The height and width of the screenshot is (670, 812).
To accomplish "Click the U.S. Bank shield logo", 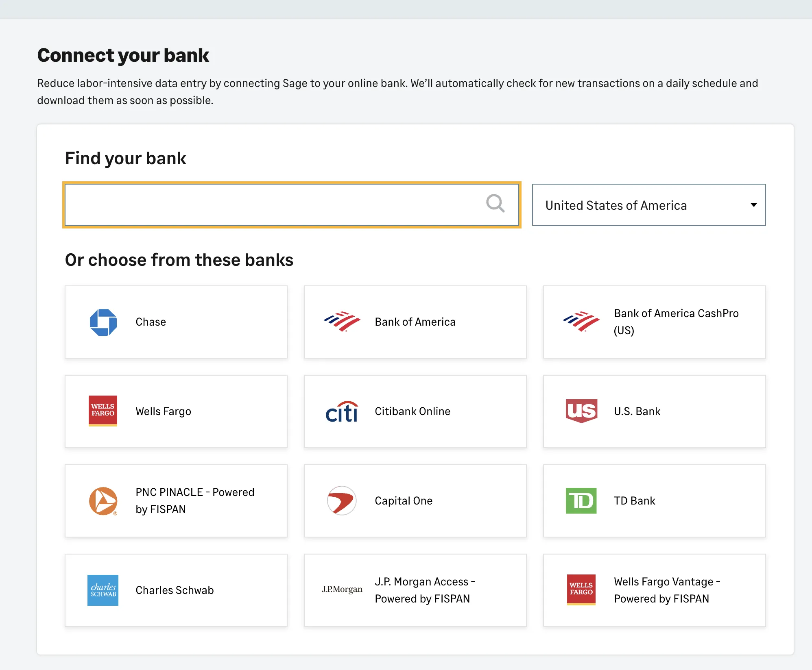I will pyautogui.click(x=581, y=411).
